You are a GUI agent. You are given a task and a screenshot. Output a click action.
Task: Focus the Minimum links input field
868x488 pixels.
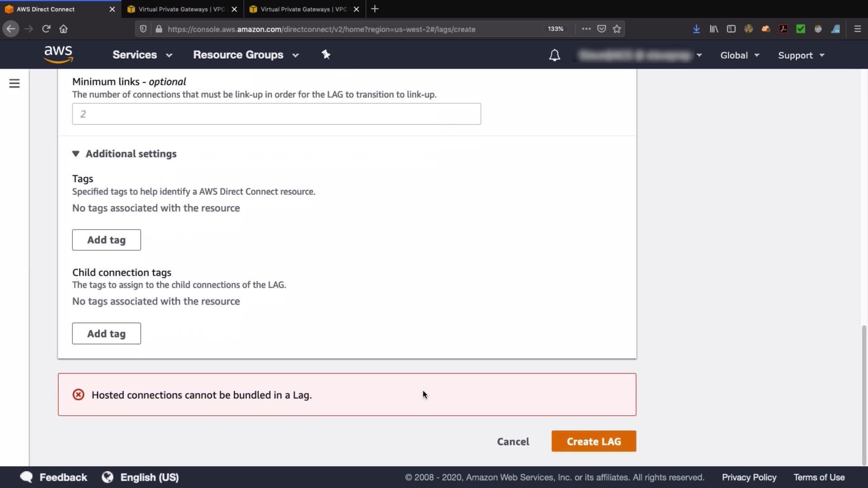click(x=276, y=114)
